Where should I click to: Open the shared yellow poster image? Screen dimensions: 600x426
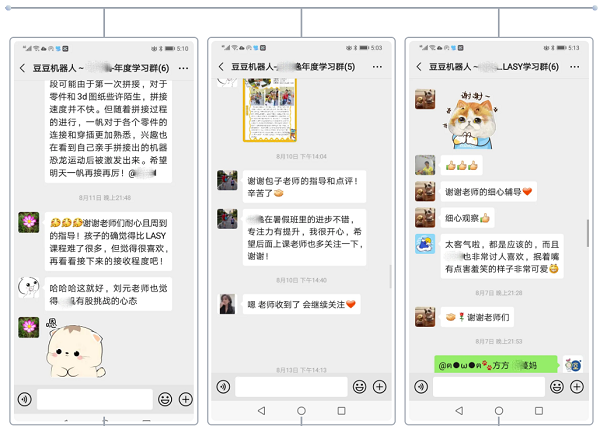270,110
